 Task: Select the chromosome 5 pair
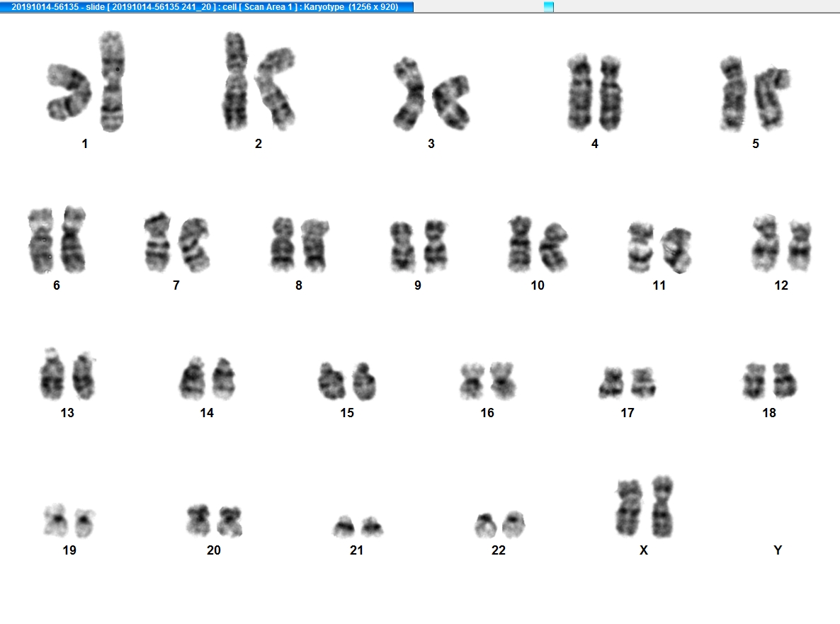(x=755, y=93)
